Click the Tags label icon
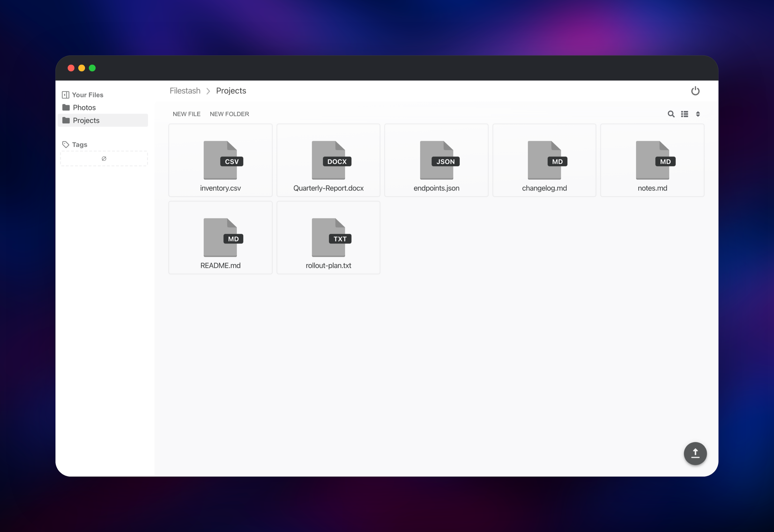This screenshot has height=532, width=774. 66,144
